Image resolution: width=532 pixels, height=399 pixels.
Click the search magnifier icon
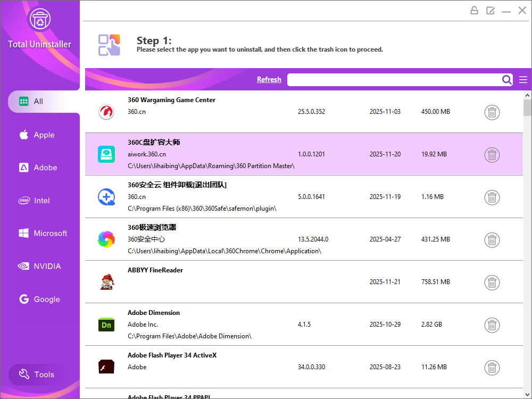pos(507,80)
